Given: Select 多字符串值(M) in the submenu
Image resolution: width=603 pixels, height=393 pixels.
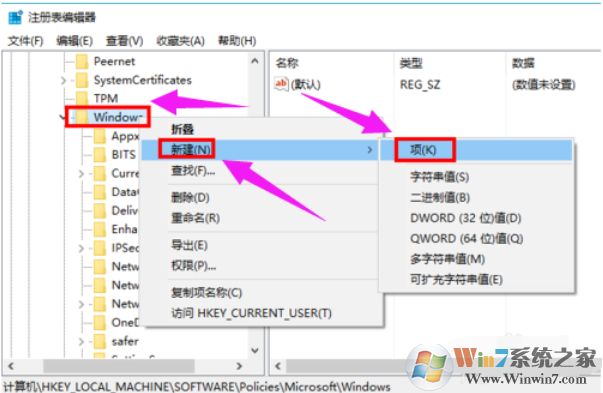Looking at the screenshot, I should [x=476, y=259].
